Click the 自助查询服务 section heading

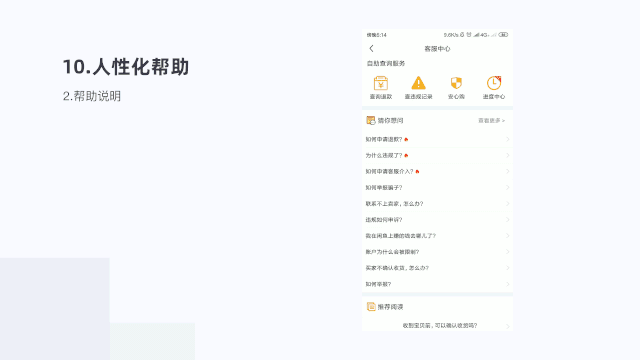pos(386,63)
